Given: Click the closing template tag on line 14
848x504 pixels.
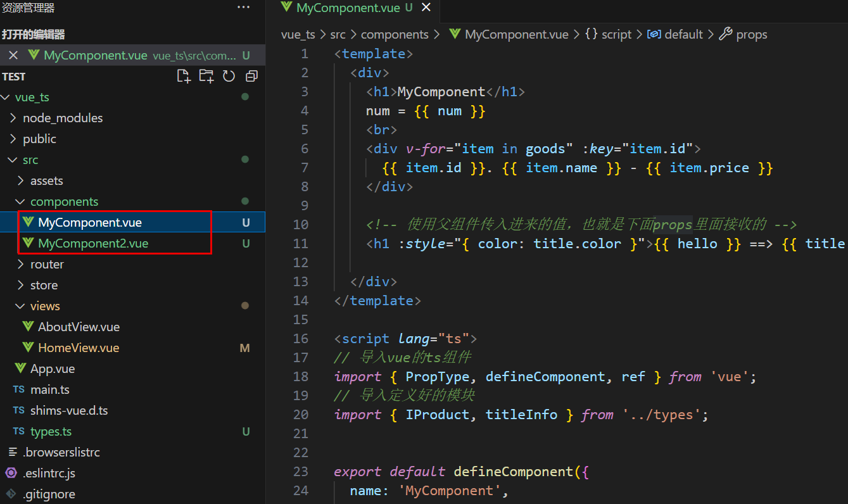Looking at the screenshot, I should (x=377, y=301).
